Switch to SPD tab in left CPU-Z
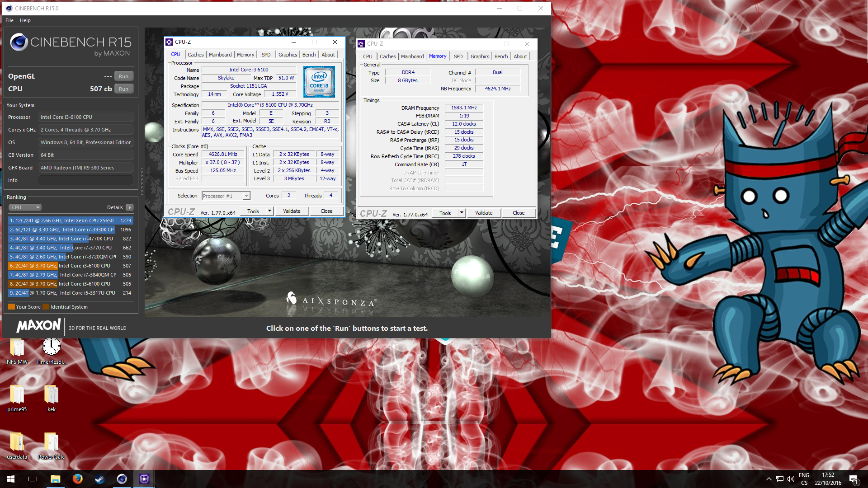Screen dimensions: 868x488 [266, 55]
